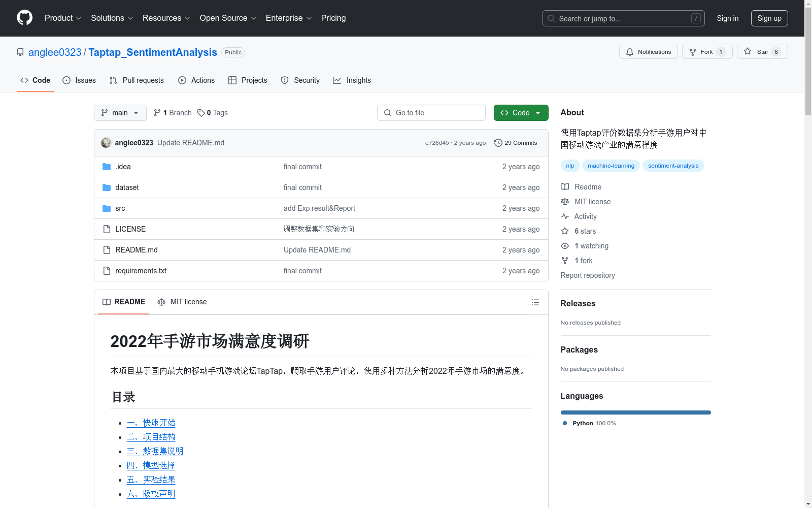Click the Sign up button
Screen dimensions: 812x508
pyautogui.click(x=769, y=18)
